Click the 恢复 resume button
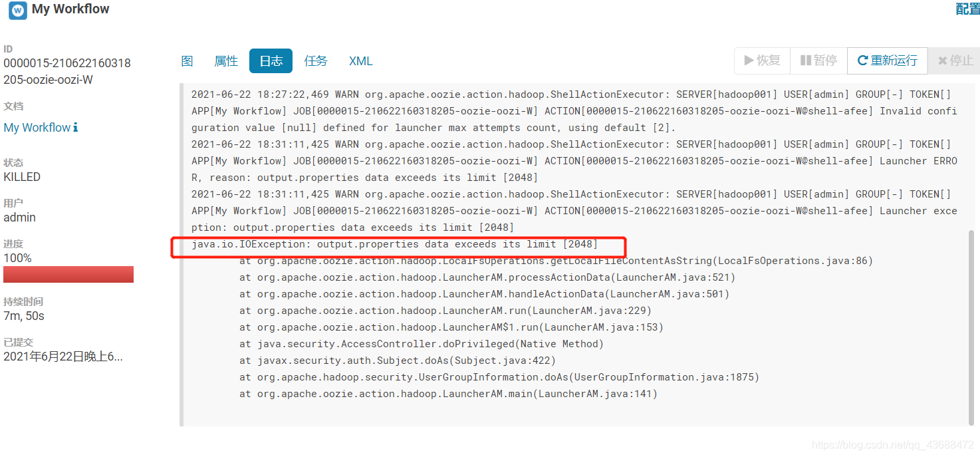This screenshot has width=980, height=457. 763,61
